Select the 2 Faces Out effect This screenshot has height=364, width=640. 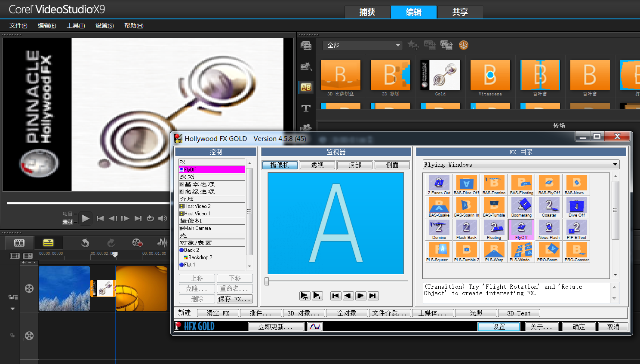pos(439,185)
